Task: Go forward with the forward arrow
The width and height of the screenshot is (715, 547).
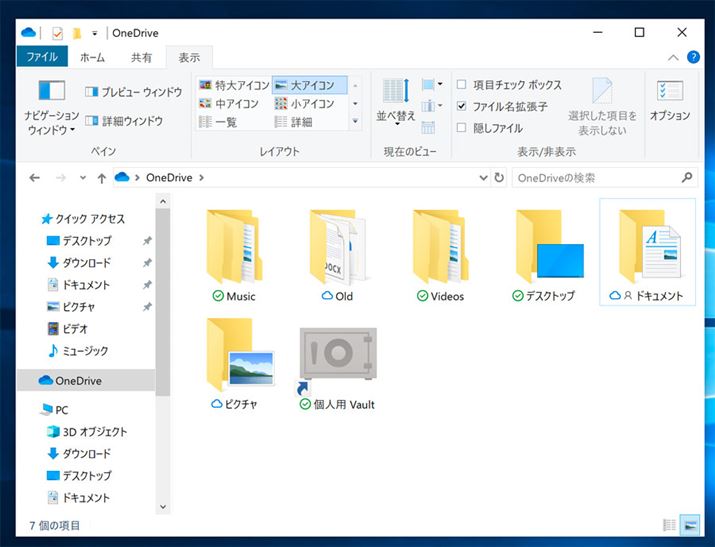Action: click(x=60, y=178)
